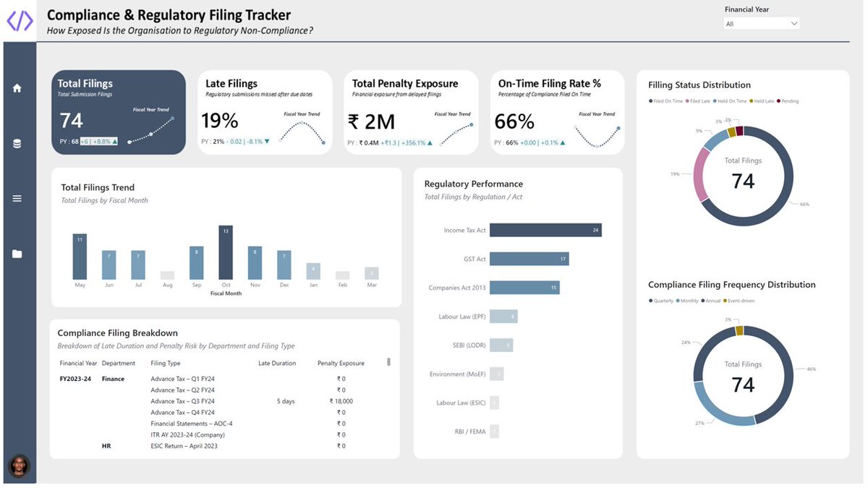Select the Late Filings KPI card
Image resolution: width=868 pixels, height=488 pixels.
[x=265, y=112]
